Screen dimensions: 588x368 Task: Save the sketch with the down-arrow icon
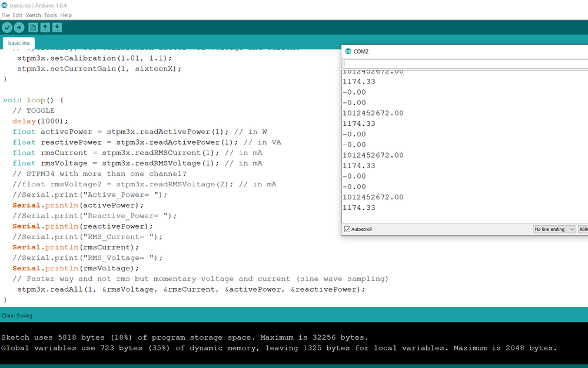pos(57,27)
